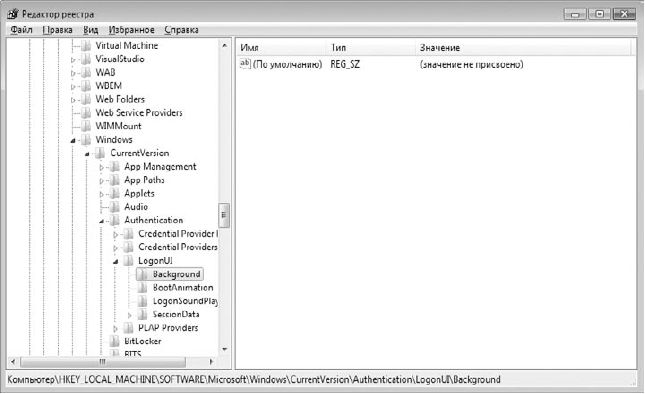Collapse the Windows tree node
Viewport: 645px width, 394px height.
(x=73, y=140)
